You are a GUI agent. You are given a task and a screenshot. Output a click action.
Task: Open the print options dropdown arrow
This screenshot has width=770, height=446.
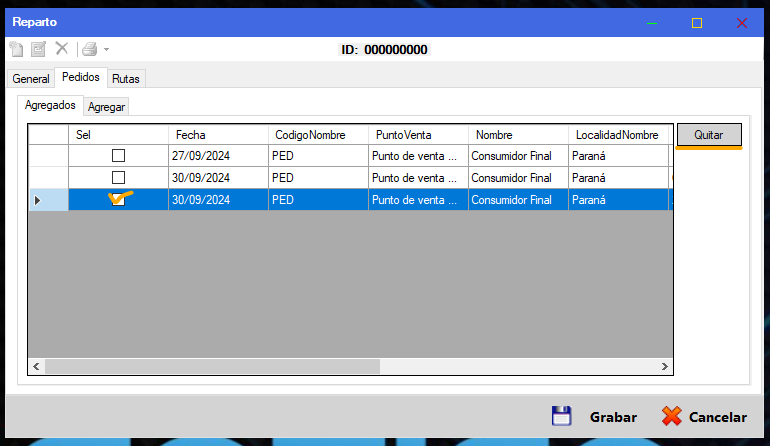(106, 49)
